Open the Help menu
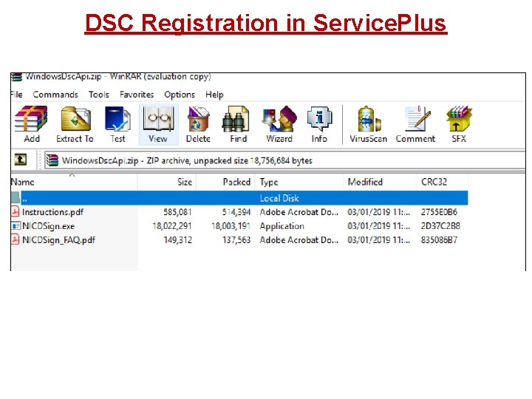The image size is (532, 399). click(x=214, y=95)
